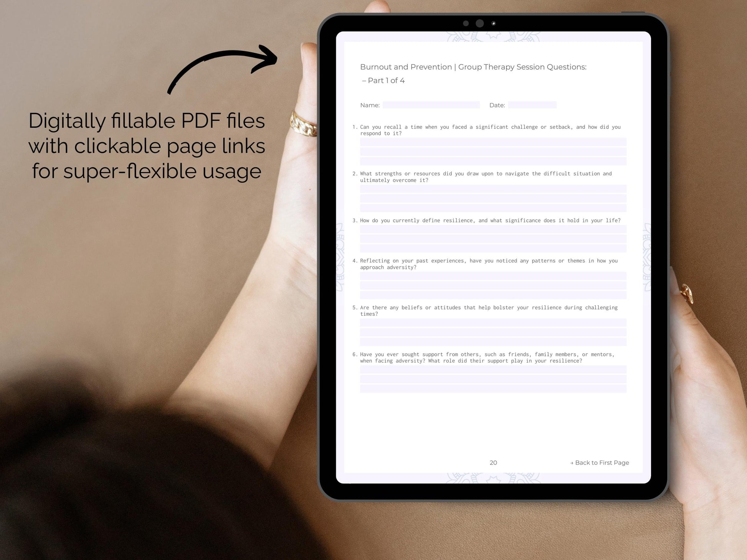Screen dimensions: 747x560
Task: Click page number 20 navigation
Action: (x=493, y=462)
